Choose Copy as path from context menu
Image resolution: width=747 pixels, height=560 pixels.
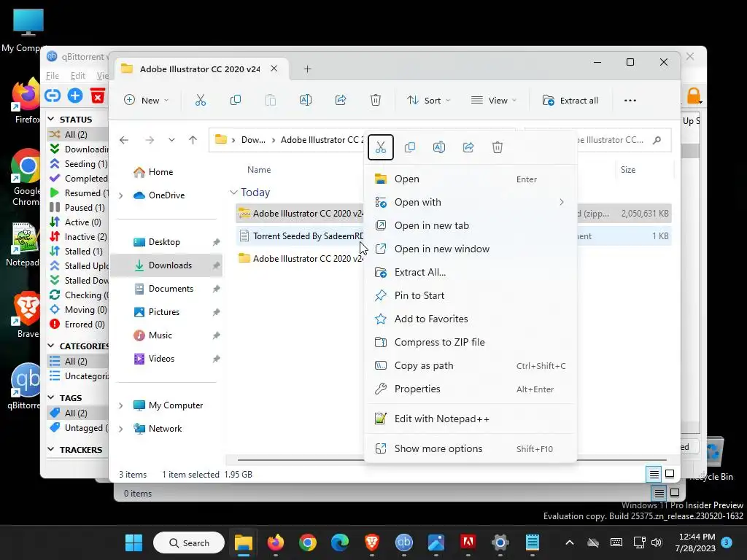pyautogui.click(x=471, y=366)
